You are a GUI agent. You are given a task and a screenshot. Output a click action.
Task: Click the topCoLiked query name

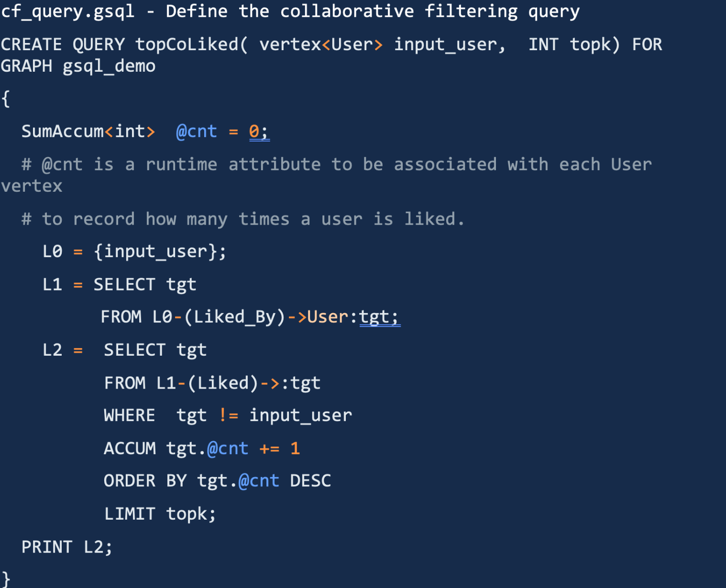187,44
